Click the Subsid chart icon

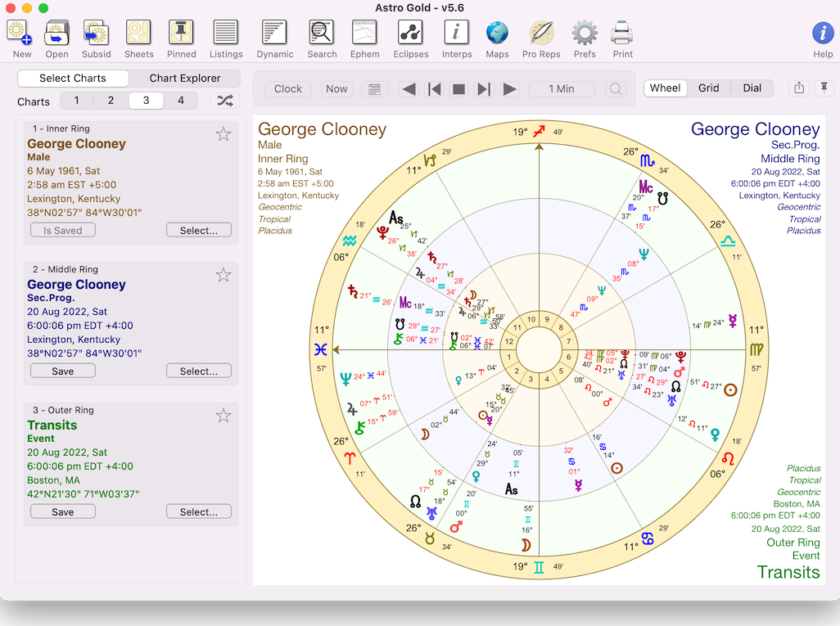[97, 34]
